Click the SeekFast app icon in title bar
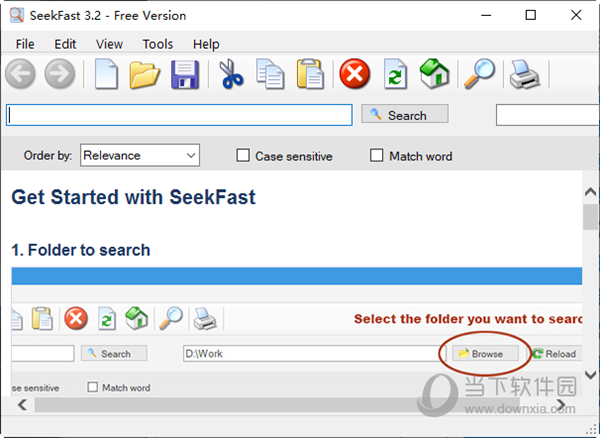The image size is (600, 438). [x=17, y=15]
